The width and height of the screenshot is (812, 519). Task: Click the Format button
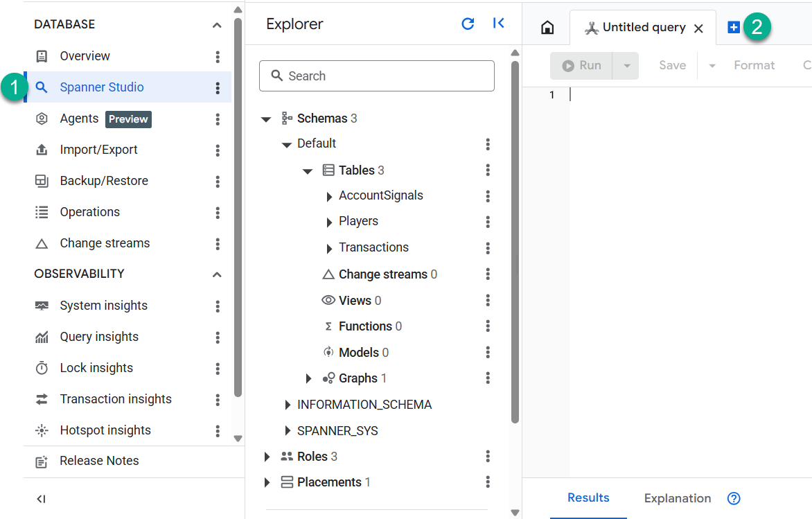(x=754, y=64)
